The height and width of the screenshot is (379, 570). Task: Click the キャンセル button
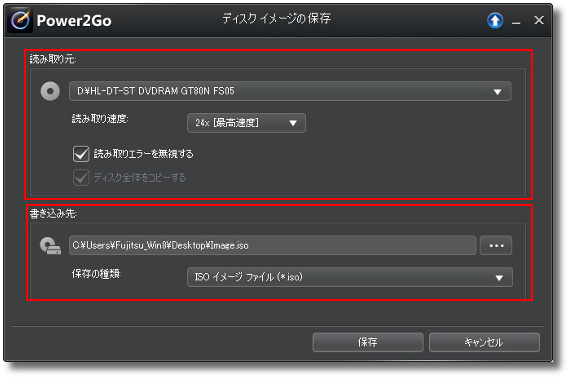point(484,342)
